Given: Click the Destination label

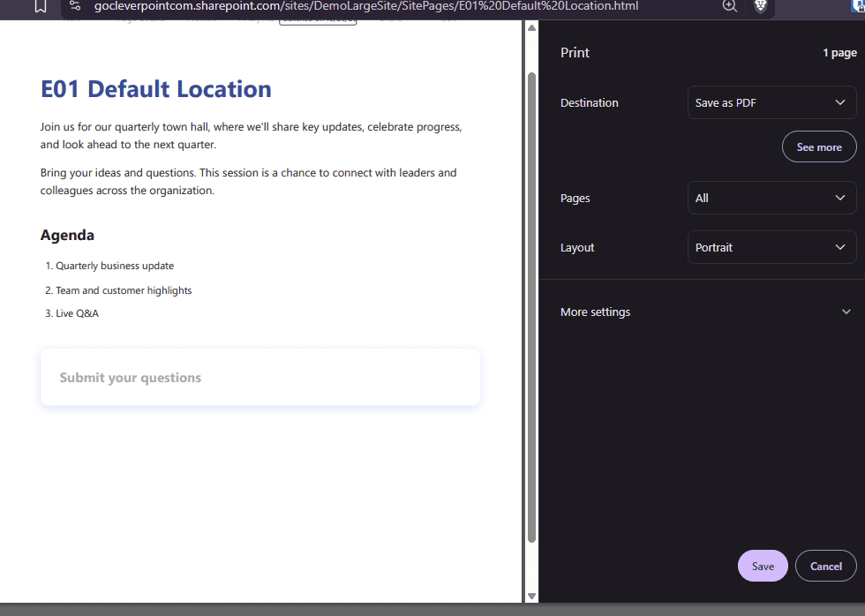Looking at the screenshot, I should point(590,103).
